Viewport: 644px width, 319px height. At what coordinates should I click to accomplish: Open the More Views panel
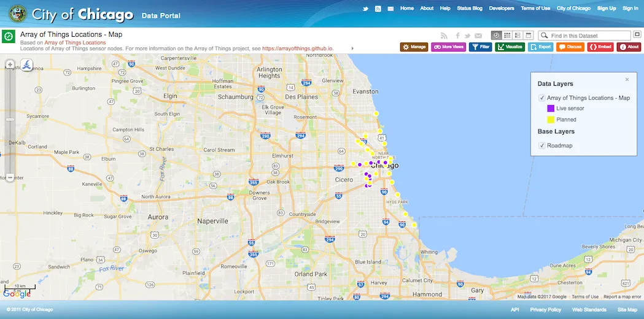point(448,47)
